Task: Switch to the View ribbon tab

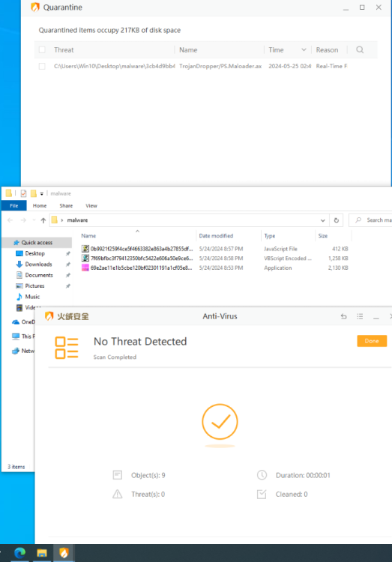Action: coord(91,206)
